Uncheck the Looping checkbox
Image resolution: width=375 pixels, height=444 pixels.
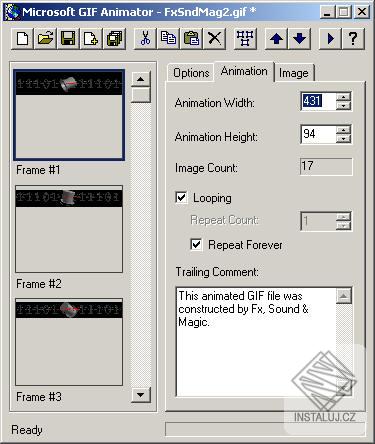[x=181, y=197]
